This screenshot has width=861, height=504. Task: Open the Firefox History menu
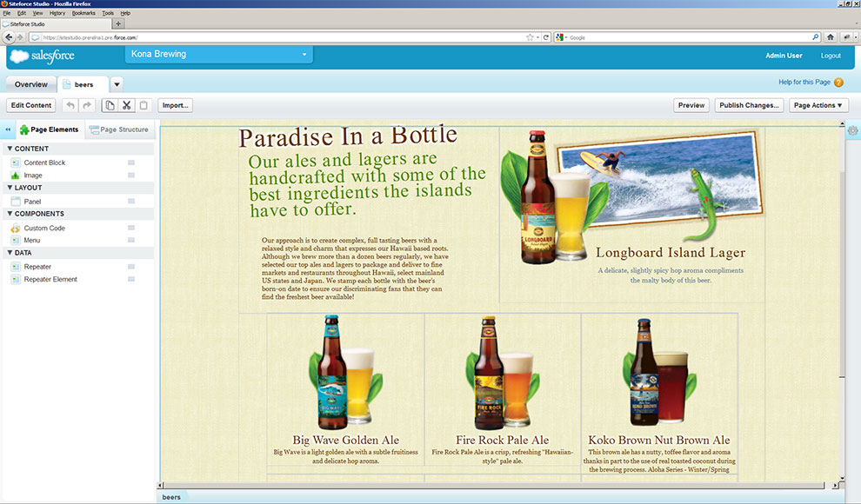click(57, 13)
